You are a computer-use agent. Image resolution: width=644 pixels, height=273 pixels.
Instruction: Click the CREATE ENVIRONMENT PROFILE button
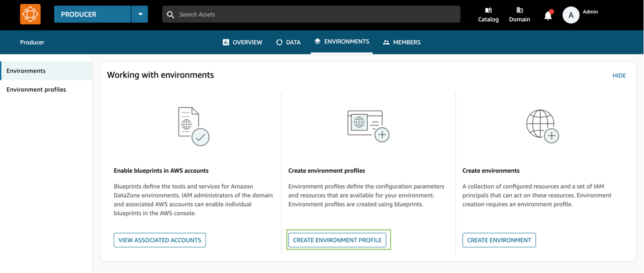(337, 240)
